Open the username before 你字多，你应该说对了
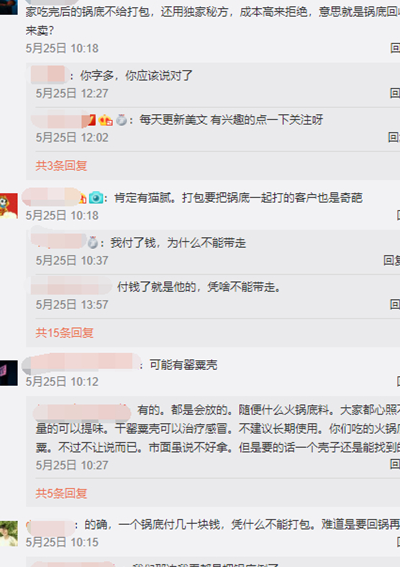 tap(48, 75)
